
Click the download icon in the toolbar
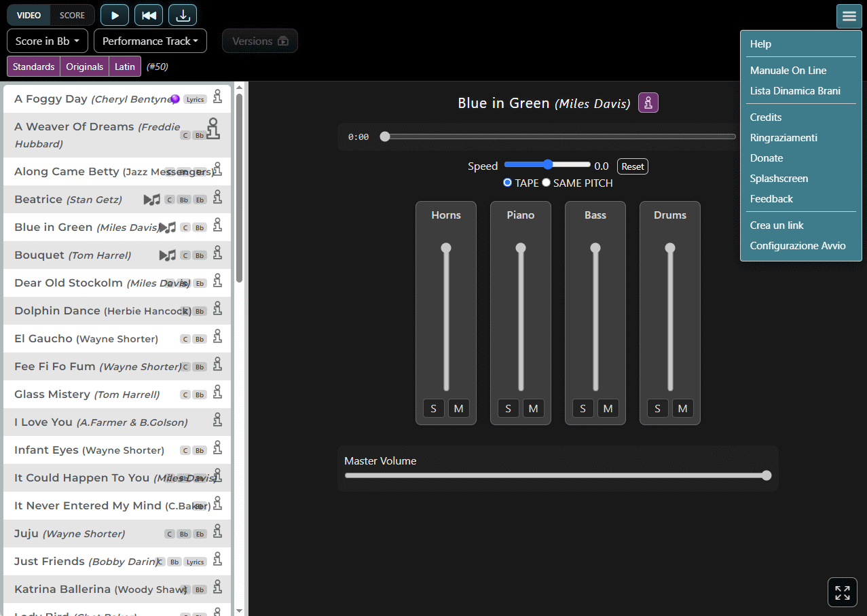click(183, 15)
